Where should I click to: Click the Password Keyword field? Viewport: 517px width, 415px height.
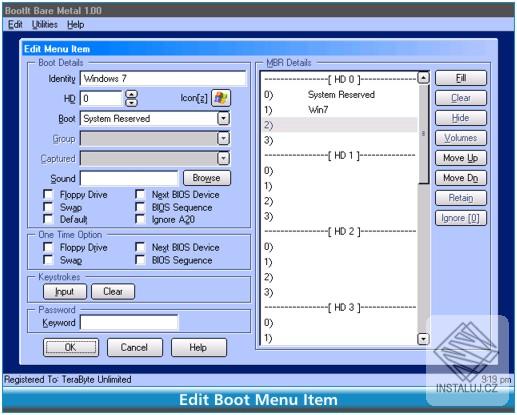point(129,322)
